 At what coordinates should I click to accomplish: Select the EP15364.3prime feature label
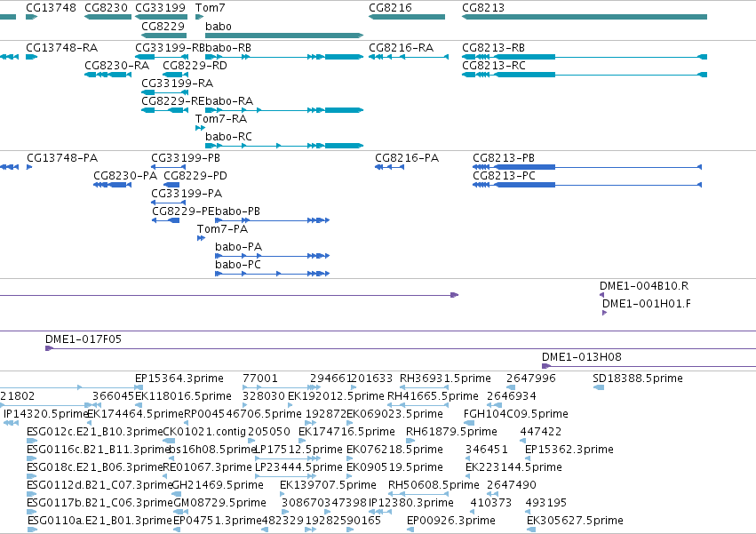179,379
